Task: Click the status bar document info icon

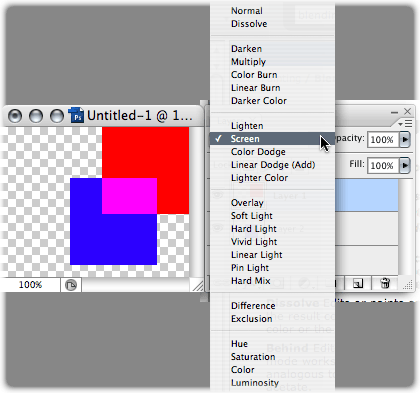Action: coord(71,285)
